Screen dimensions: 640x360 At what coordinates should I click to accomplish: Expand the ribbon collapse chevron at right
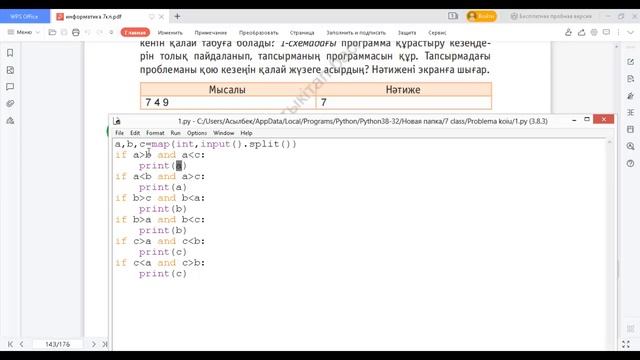631,32
